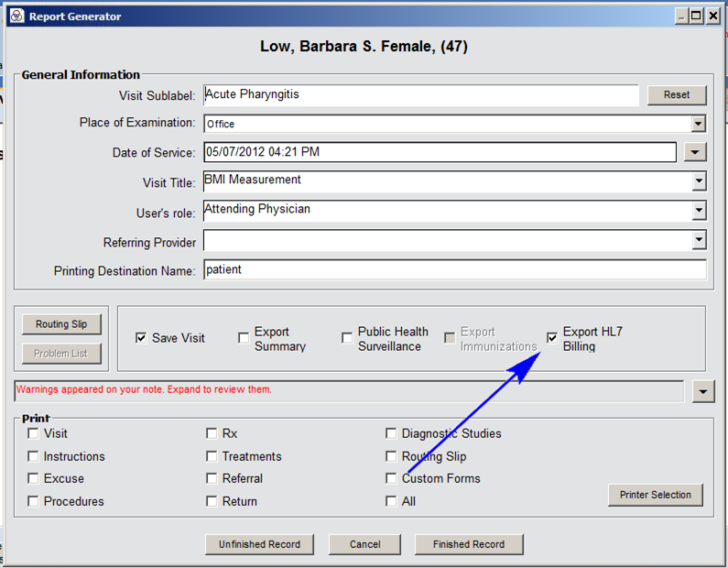This screenshot has width=728, height=568.
Task: Check the Treatments print option
Action: click(212, 456)
